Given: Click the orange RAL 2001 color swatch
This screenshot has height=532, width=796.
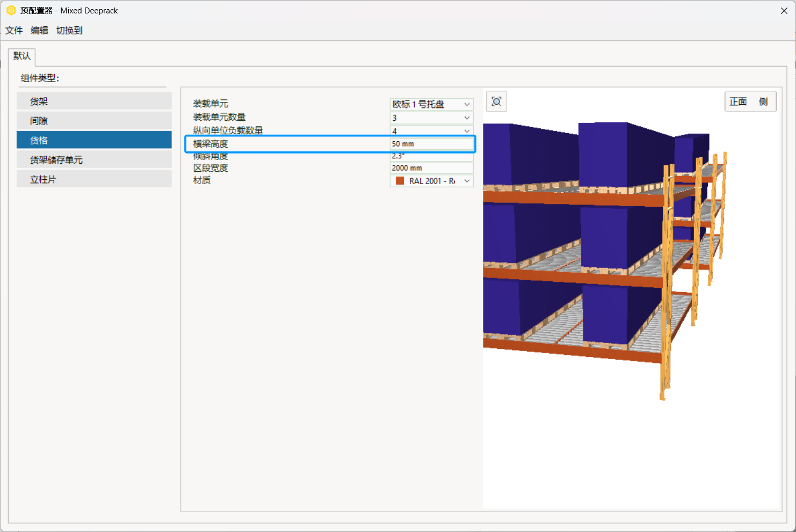Looking at the screenshot, I should point(400,181).
